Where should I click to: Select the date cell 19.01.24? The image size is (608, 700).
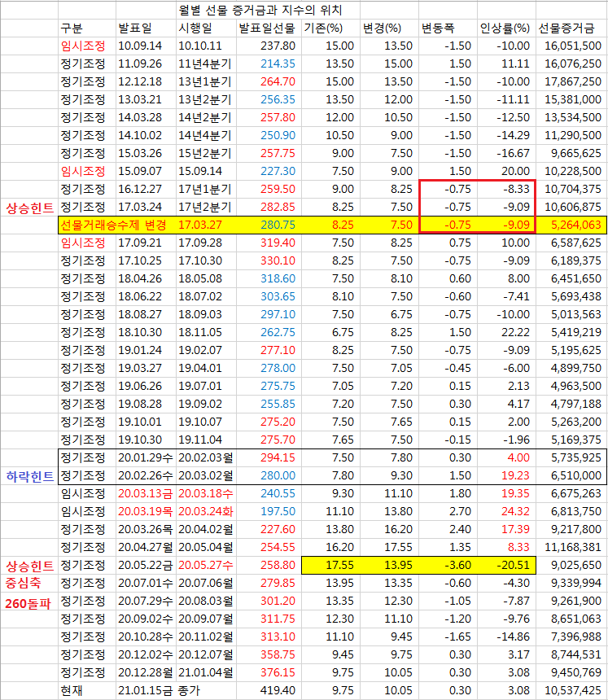[x=140, y=350]
